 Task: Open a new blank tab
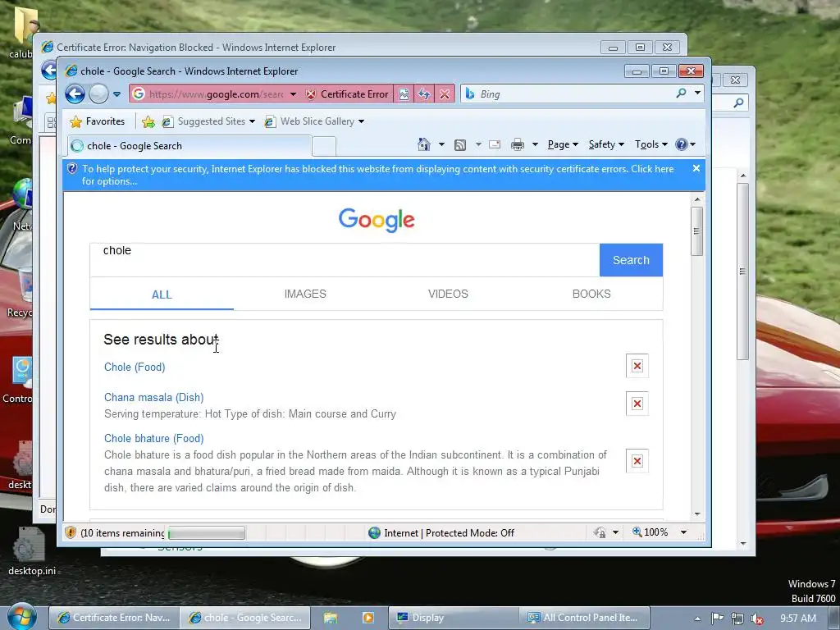click(x=323, y=146)
